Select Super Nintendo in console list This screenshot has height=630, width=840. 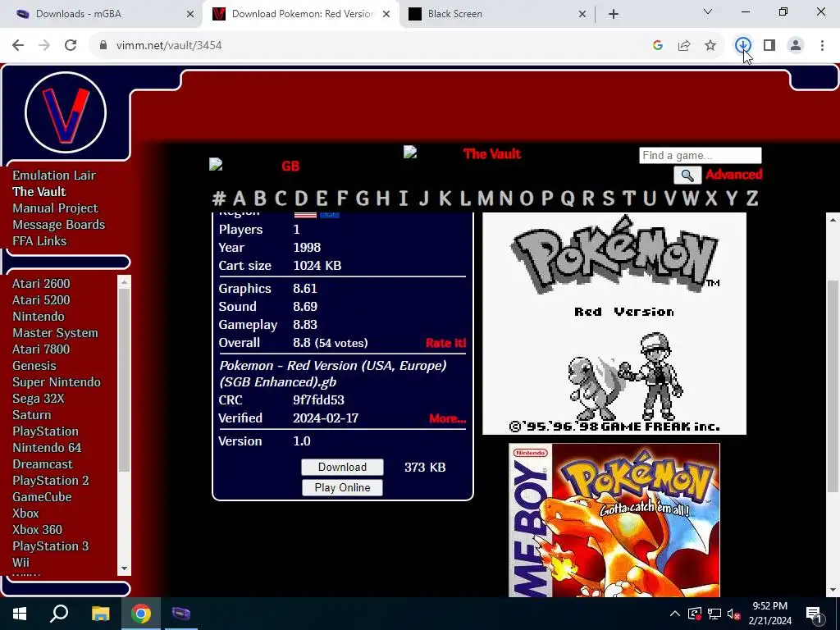pyautogui.click(x=57, y=382)
